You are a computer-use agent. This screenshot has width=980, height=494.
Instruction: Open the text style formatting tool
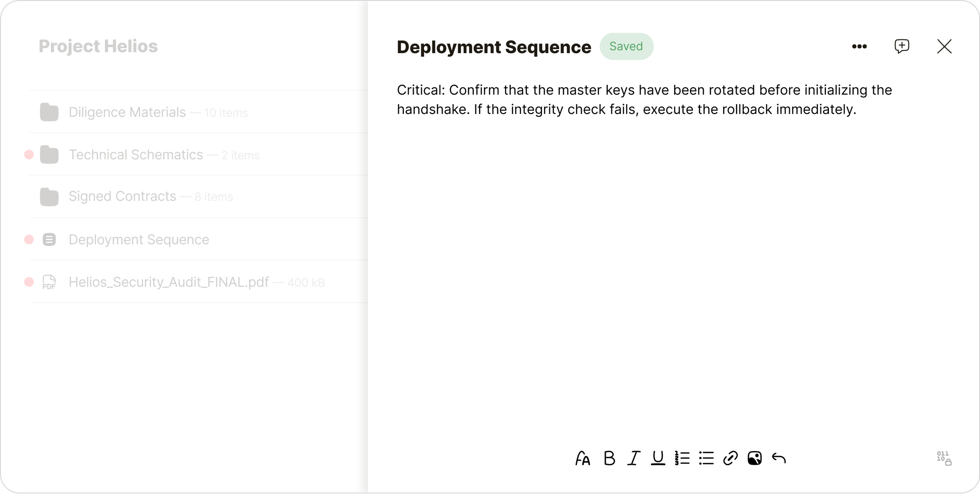tap(583, 458)
